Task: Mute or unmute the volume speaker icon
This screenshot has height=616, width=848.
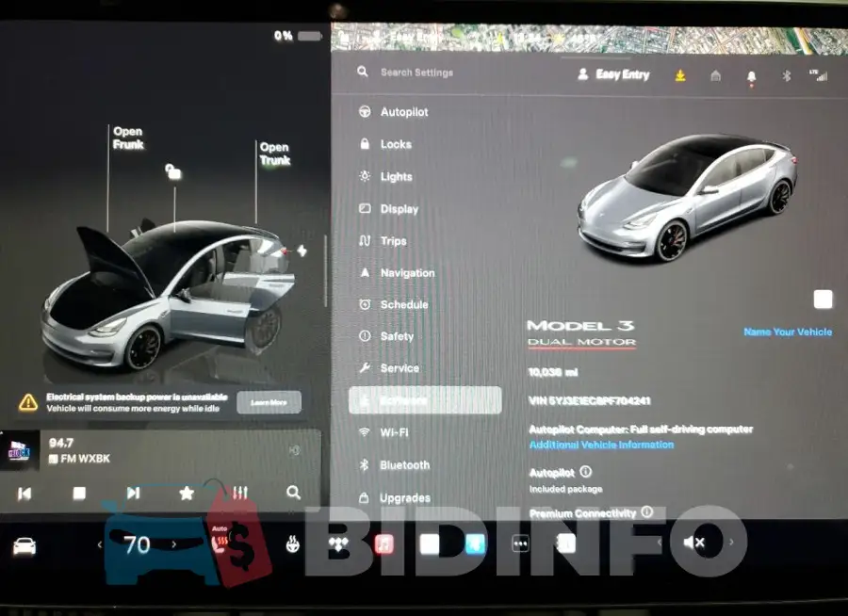Action: click(x=693, y=542)
